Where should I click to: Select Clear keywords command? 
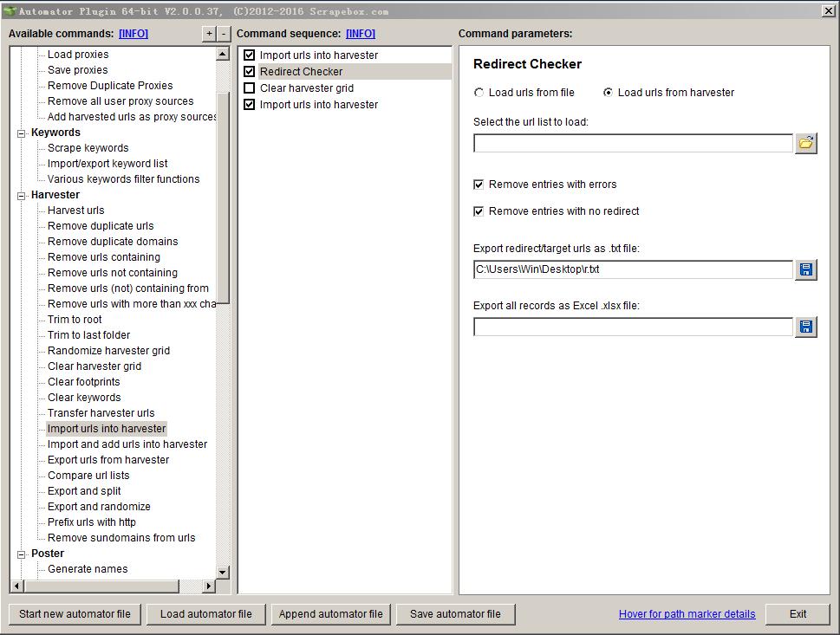(x=85, y=397)
